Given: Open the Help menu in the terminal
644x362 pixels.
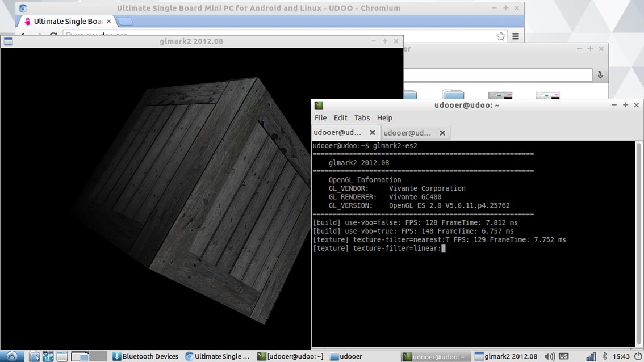Looking at the screenshot, I should tap(384, 118).
